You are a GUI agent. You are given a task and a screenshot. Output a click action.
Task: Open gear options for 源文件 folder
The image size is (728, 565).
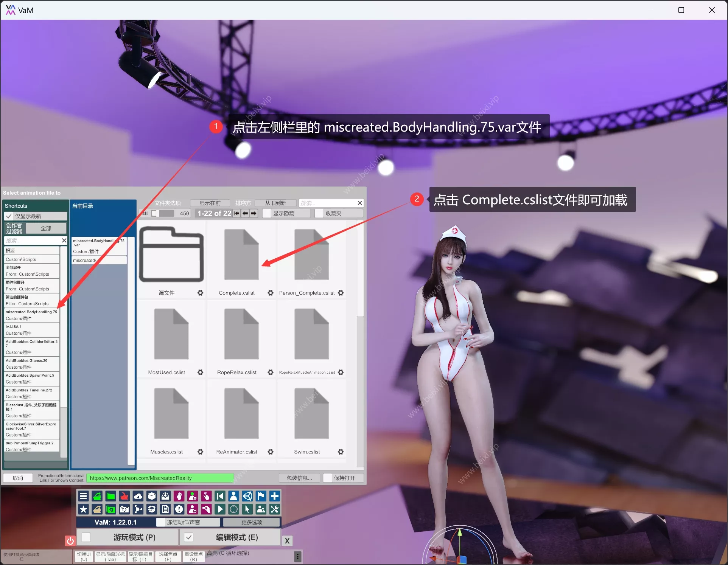201,293
